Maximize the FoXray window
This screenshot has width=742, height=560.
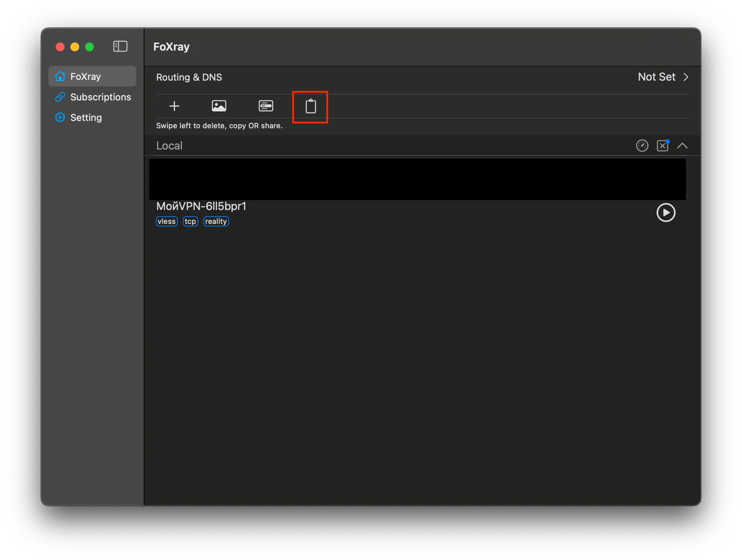[x=89, y=47]
